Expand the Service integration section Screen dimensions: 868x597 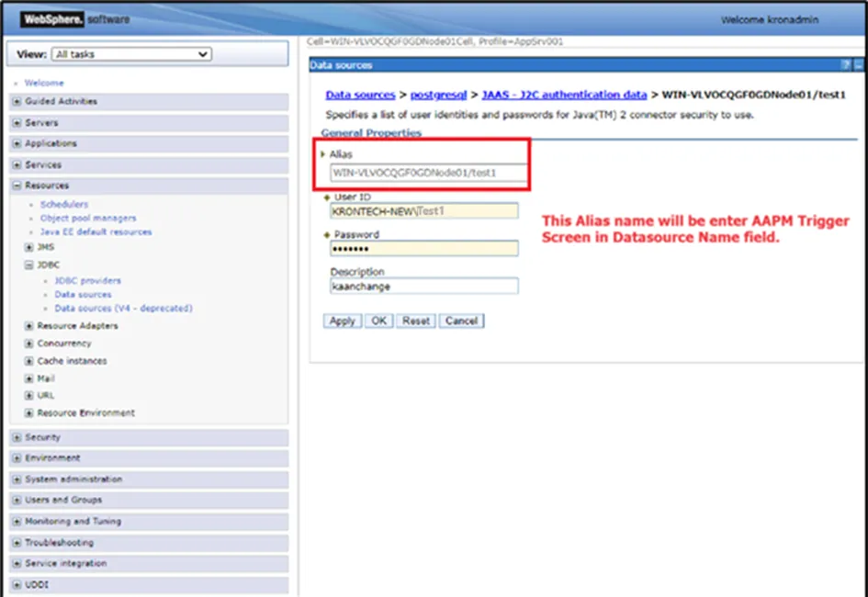[x=17, y=564]
